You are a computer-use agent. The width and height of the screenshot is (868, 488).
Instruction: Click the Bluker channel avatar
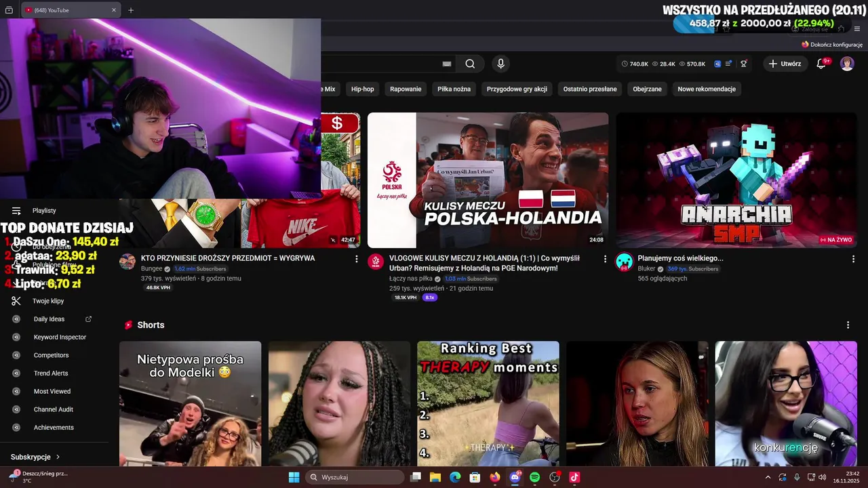[624, 262]
